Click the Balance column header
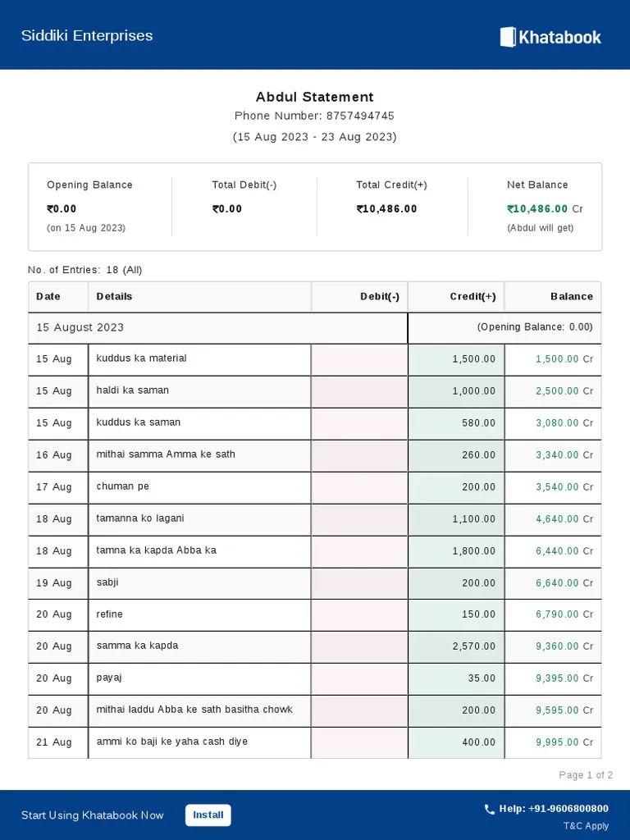630x840 pixels. 571,296
